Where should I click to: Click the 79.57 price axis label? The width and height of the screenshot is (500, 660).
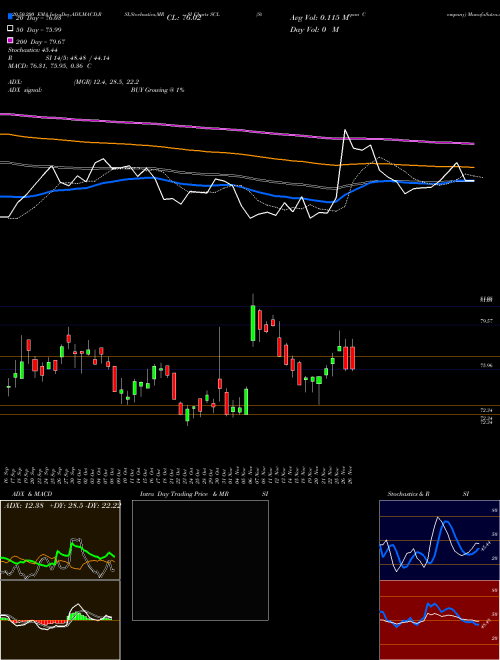click(486, 321)
